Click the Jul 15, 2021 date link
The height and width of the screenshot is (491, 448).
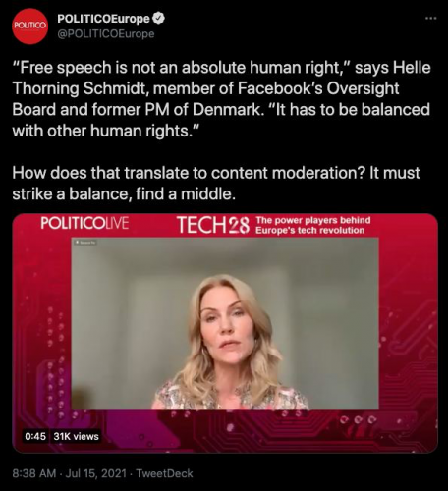(x=96, y=473)
